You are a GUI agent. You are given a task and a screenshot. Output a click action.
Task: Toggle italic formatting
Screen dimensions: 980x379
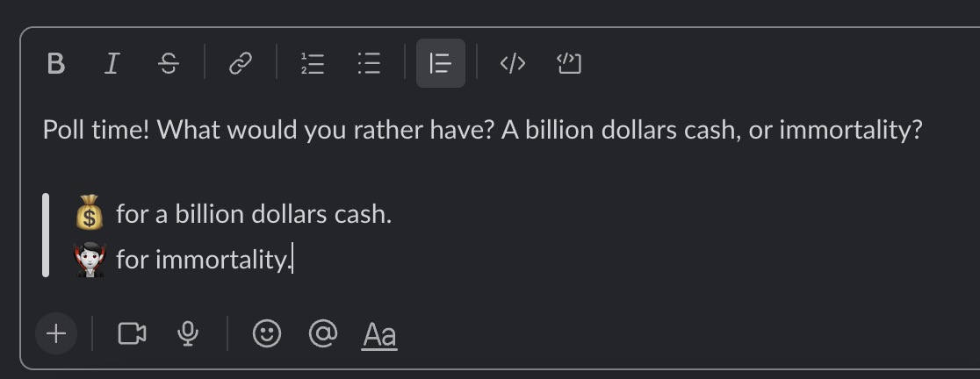click(x=112, y=64)
